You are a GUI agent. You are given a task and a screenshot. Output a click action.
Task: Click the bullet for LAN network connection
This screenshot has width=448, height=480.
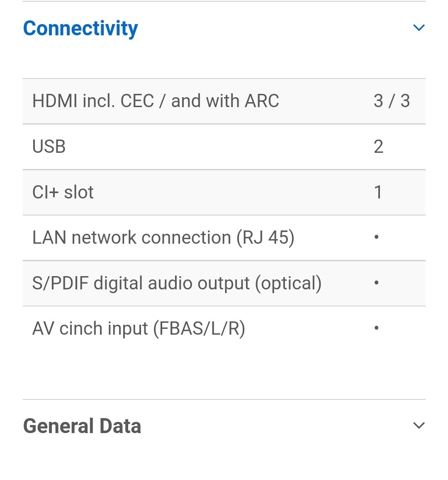(x=376, y=237)
